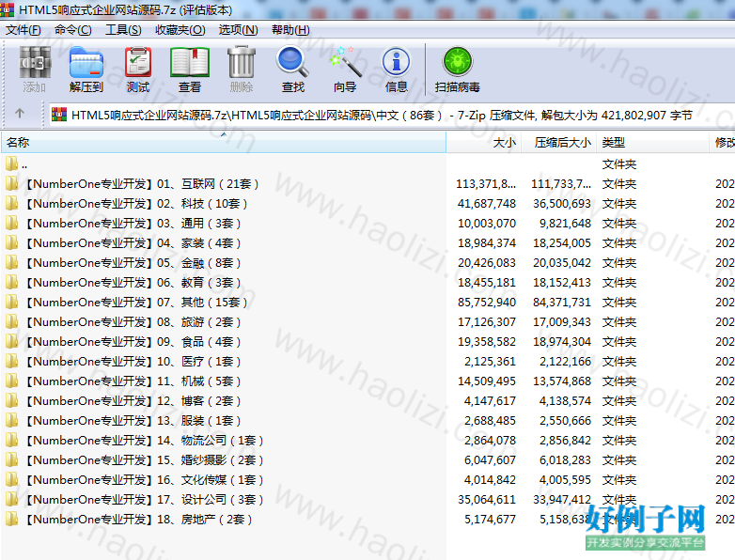Click folder icon beside 05、金融
The image size is (735, 560).
pyautogui.click(x=11, y=262)
